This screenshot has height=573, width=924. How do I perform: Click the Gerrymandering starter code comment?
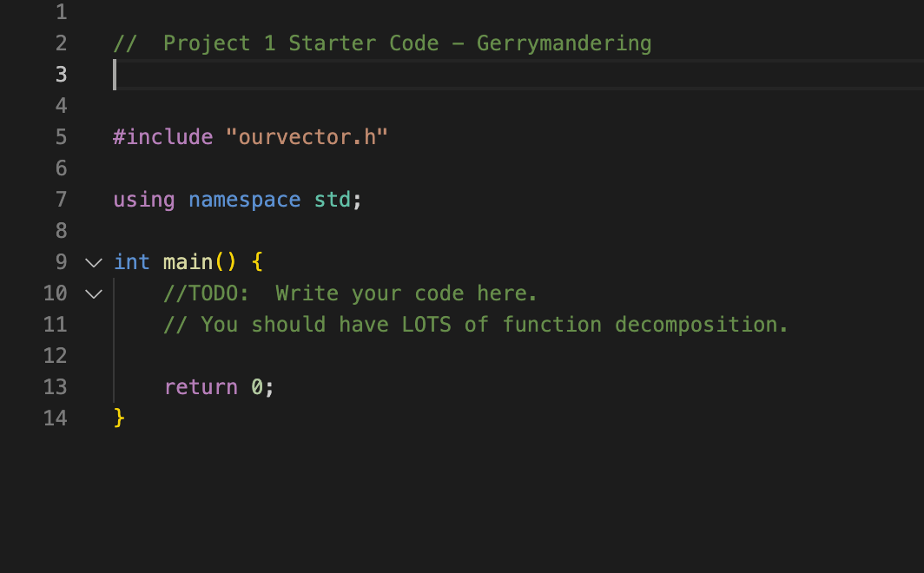[382, 43]
